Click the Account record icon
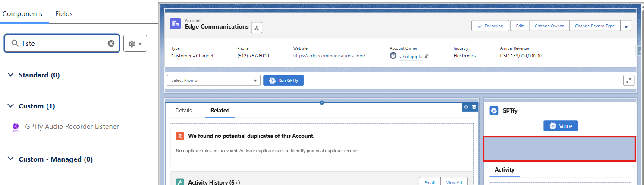The height and width of the screenshot is (185, 644). pos(176,24)
